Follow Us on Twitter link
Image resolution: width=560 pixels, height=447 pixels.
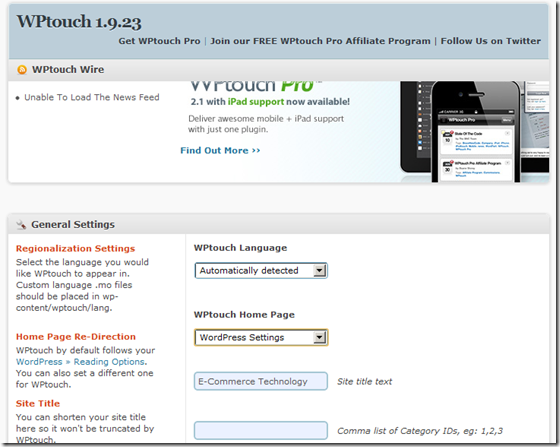tap(491, 41)
